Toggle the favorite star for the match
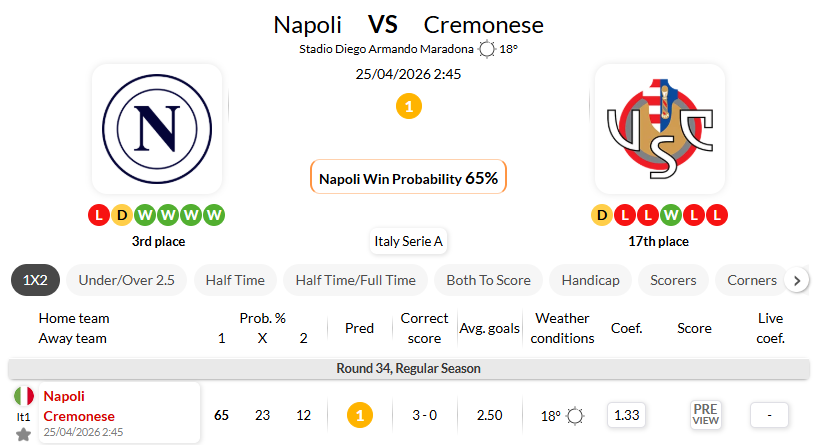 23,434
